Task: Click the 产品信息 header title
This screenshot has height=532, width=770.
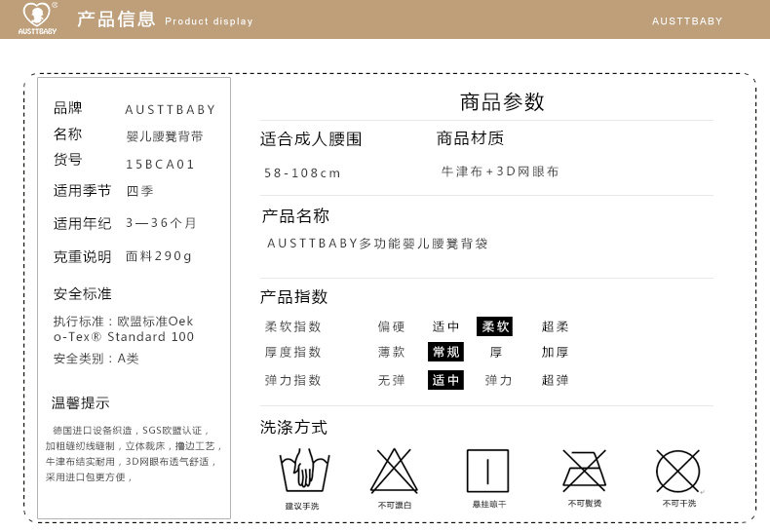Action: 116,19
